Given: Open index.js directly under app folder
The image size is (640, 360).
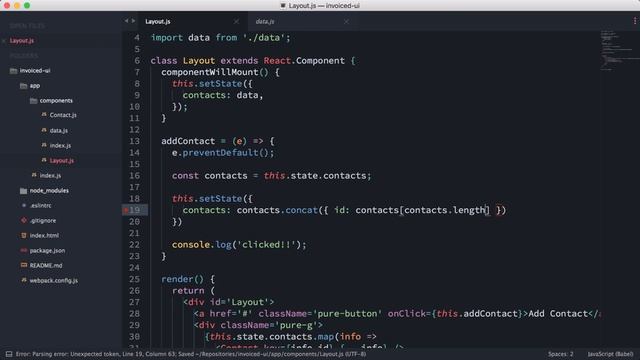Looking at the screenshot, I should click(x=50, y=176).
